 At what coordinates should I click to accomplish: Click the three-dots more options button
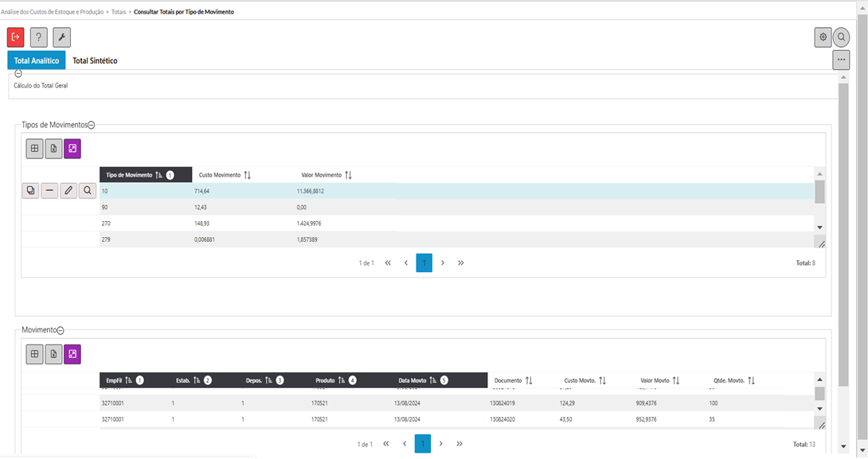tap(841, 60)
